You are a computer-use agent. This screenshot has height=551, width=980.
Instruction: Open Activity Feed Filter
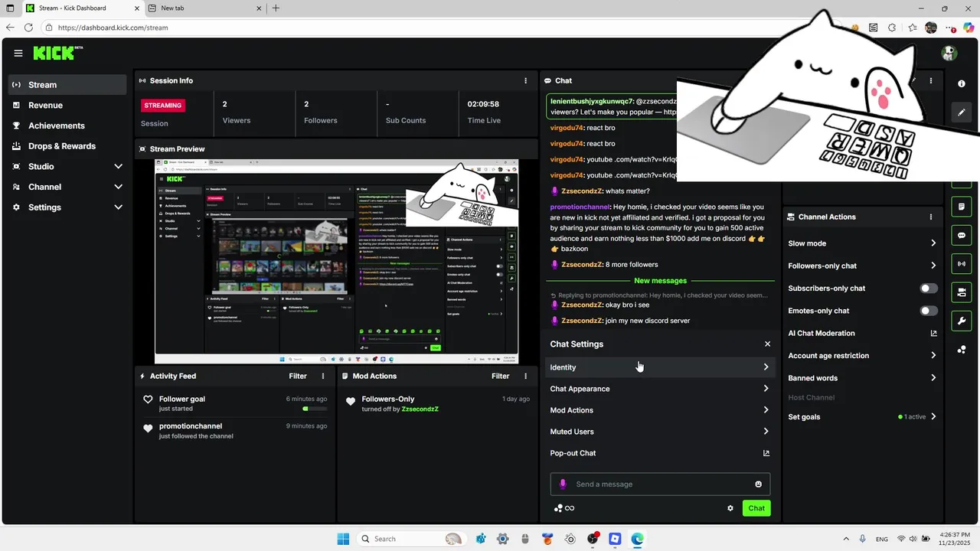(298, 377)
